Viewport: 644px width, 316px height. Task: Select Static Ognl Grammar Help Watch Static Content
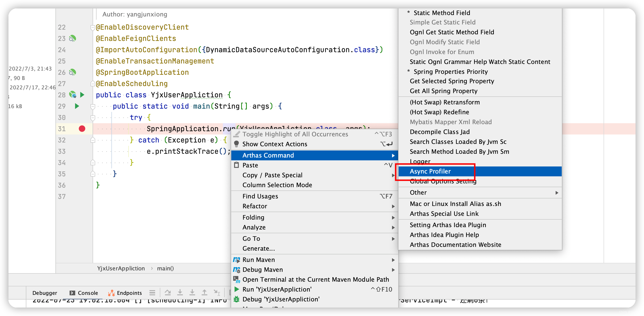(x=480, y=62)
